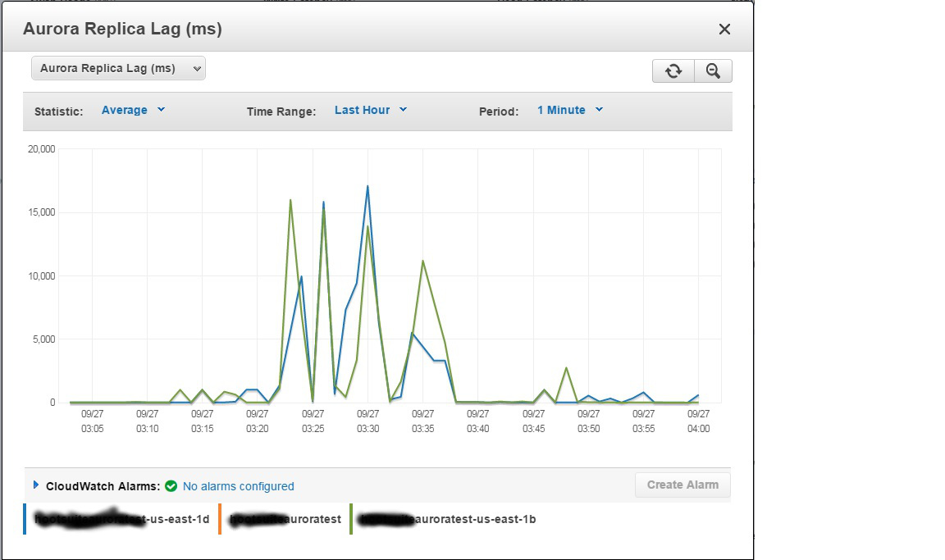Viewport: 945px width, 560px height.
Task: Click the 09/27 03:20 time axis label
Action: [258, 421]
